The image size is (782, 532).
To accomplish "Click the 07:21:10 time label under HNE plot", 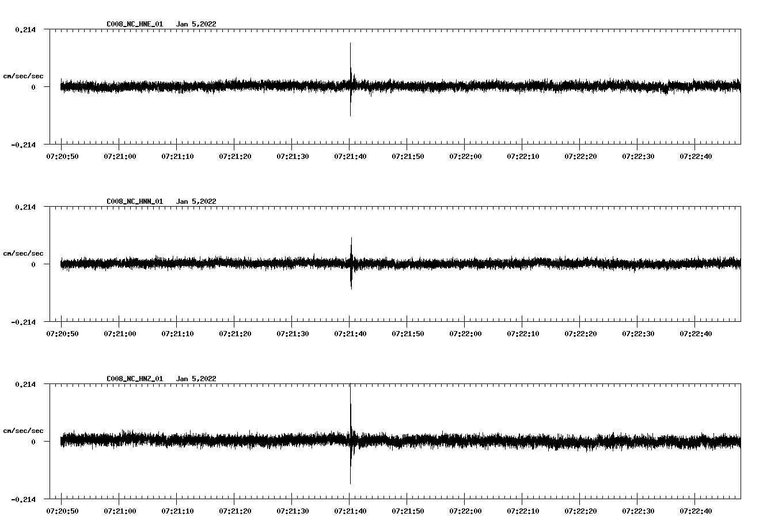I will point(177,157).
